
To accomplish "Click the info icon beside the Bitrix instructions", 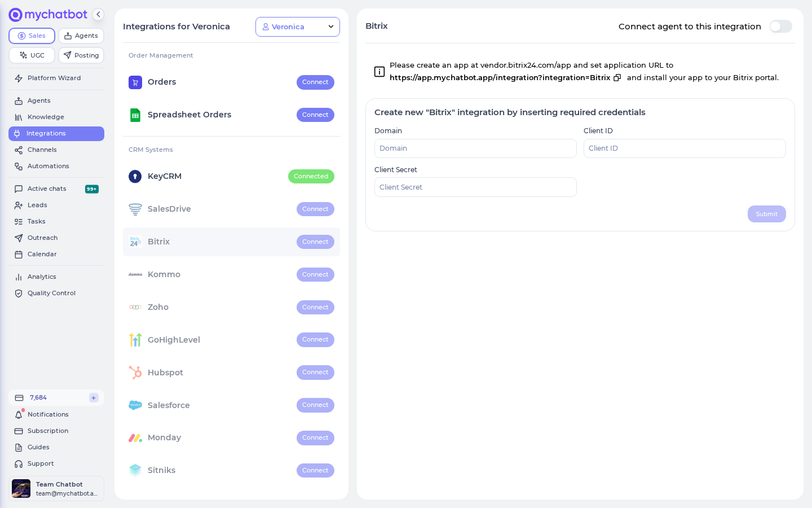I will pos(379,72).
